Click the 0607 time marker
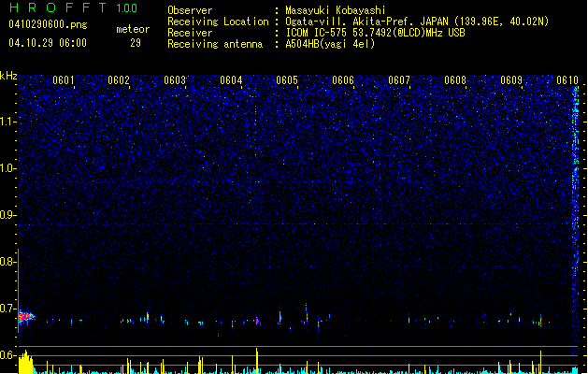Screen dimensions: 588x374 click(399, 80)
